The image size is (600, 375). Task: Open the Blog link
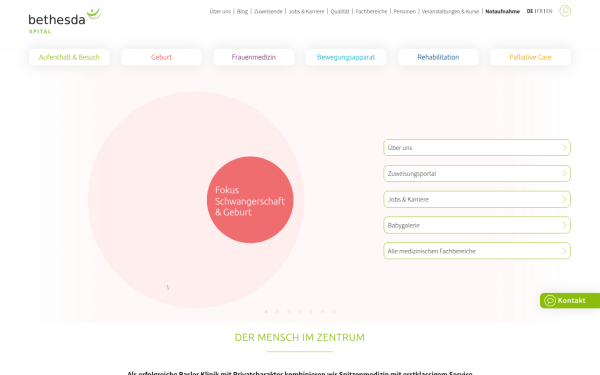coord(242,11)
